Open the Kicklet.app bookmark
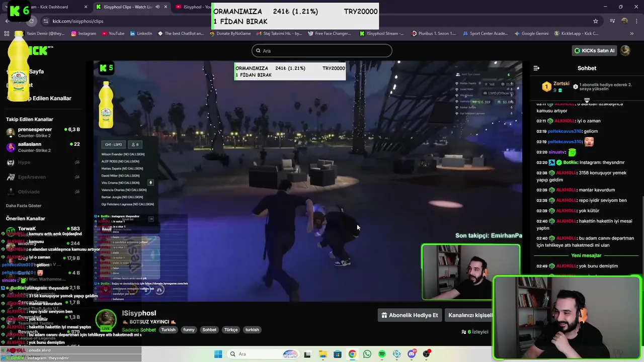The width and height of the screenshot is (644, 362). pos(577,34)
